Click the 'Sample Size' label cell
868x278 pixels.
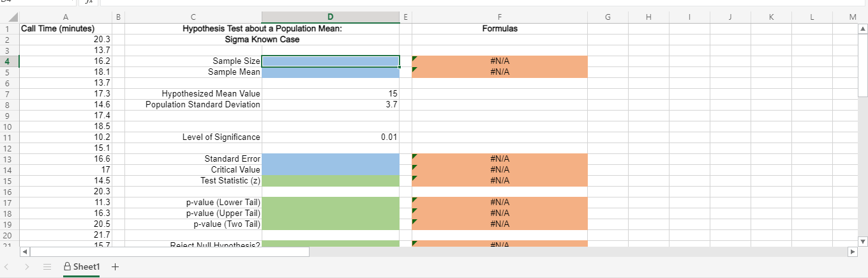[x=193, y=61]
